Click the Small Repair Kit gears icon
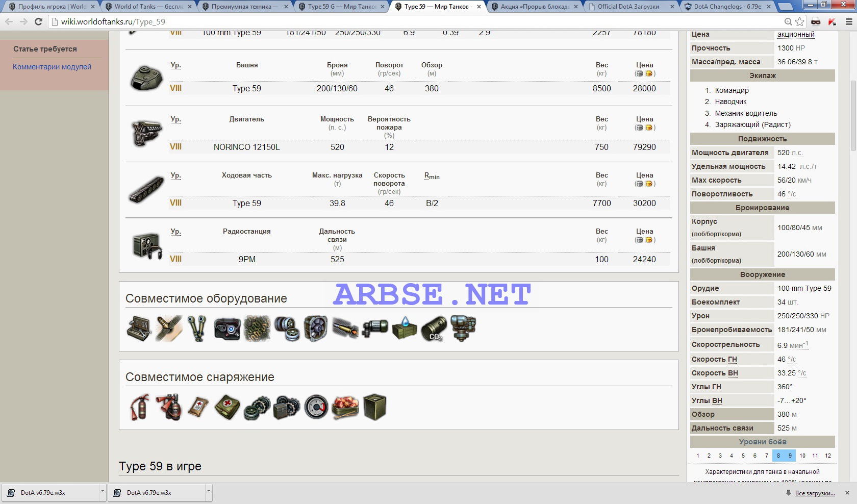Screen dimensions: 857x504 point(257,408)
